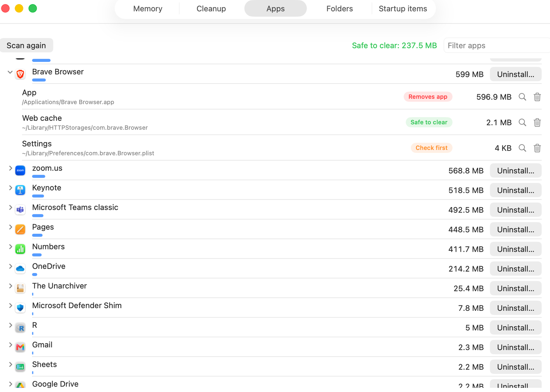Reveal Brave App in Finder magnifier
550x392 pixels.
pos(522,97)
